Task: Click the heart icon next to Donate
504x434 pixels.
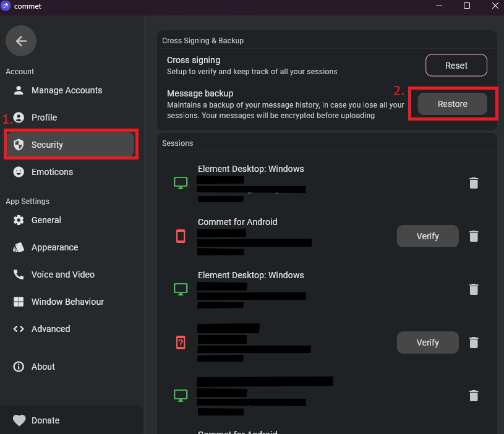Action: point(19,420)
